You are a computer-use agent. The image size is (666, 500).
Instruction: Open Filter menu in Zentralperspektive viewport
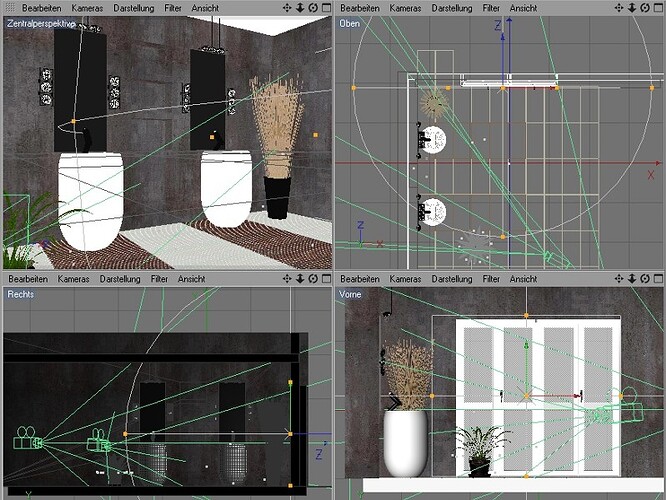point(173,8)
